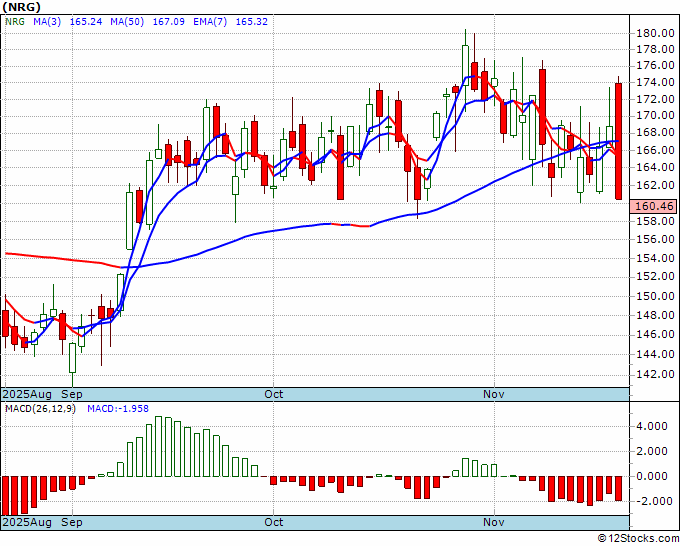This screenshot has height=546, width=680.
Task: Click the EMA(7) value 165.32
Action: point(252,21)
